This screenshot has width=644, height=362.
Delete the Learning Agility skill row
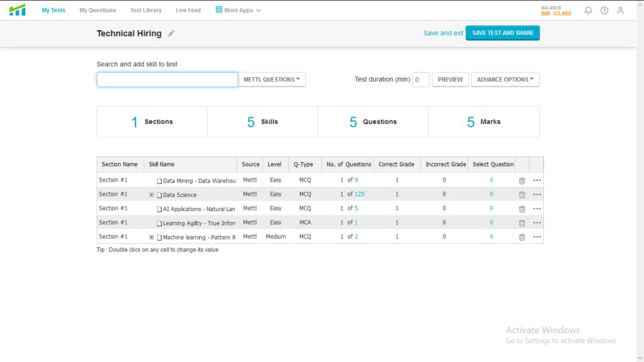point(522,223)
